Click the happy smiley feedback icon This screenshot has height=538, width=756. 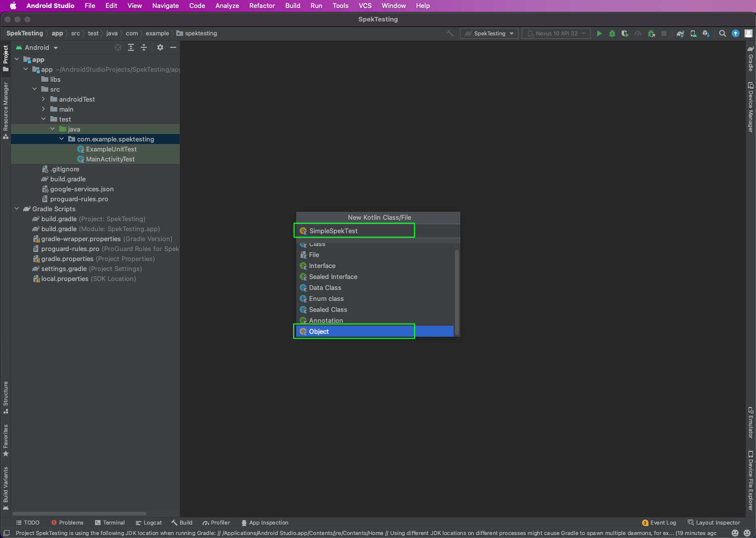tap(735, 533)
